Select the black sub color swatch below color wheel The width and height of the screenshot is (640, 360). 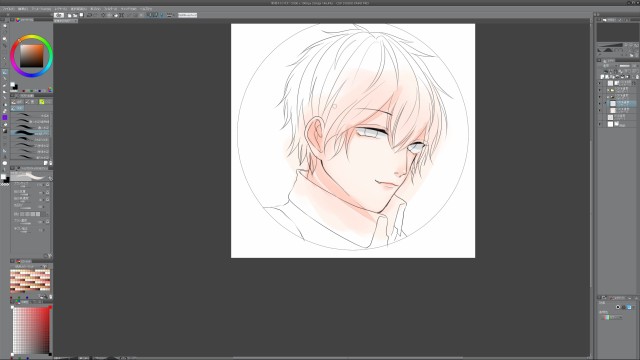pos(15,87)
